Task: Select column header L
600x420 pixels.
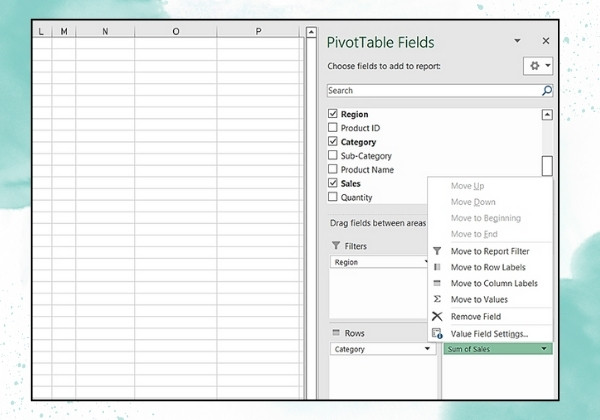Action: click(x=41, y=31)
